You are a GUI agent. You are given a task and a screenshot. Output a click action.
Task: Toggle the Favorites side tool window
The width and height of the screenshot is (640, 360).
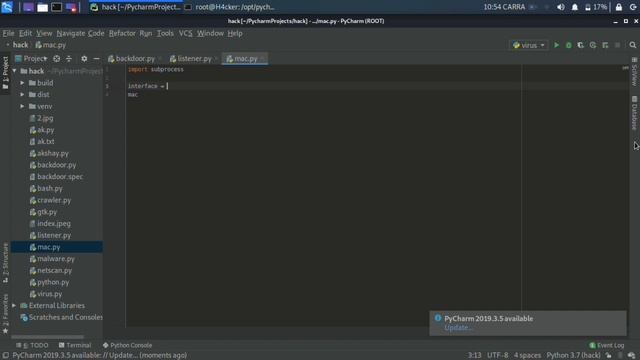click(5, 313)
